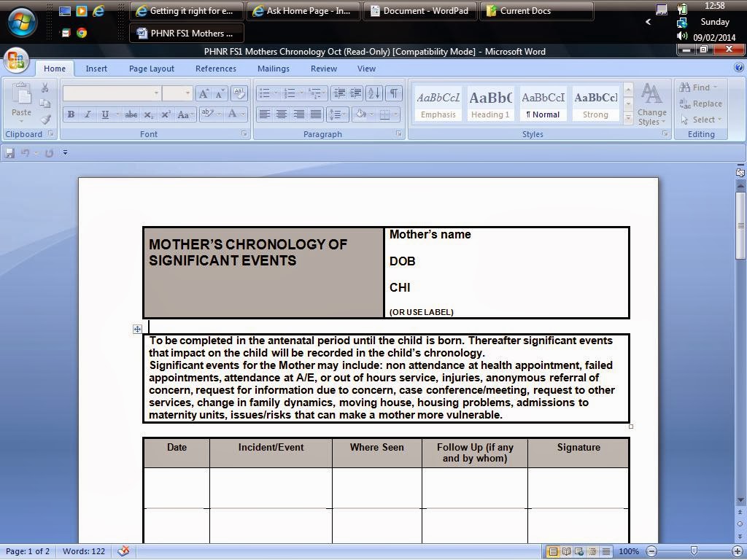747x560 pixels.
Task: Click the Decrease Indent icon
Action: (339, 93)
